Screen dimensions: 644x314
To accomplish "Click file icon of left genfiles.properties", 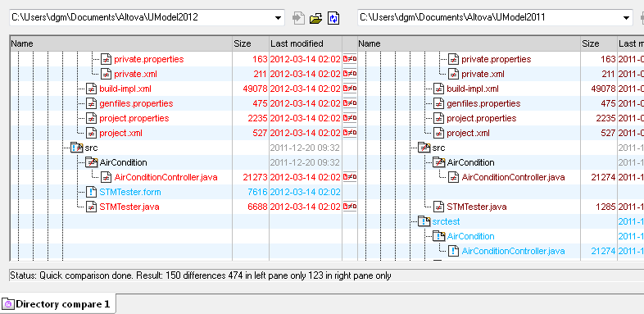I will click(91, 103).
